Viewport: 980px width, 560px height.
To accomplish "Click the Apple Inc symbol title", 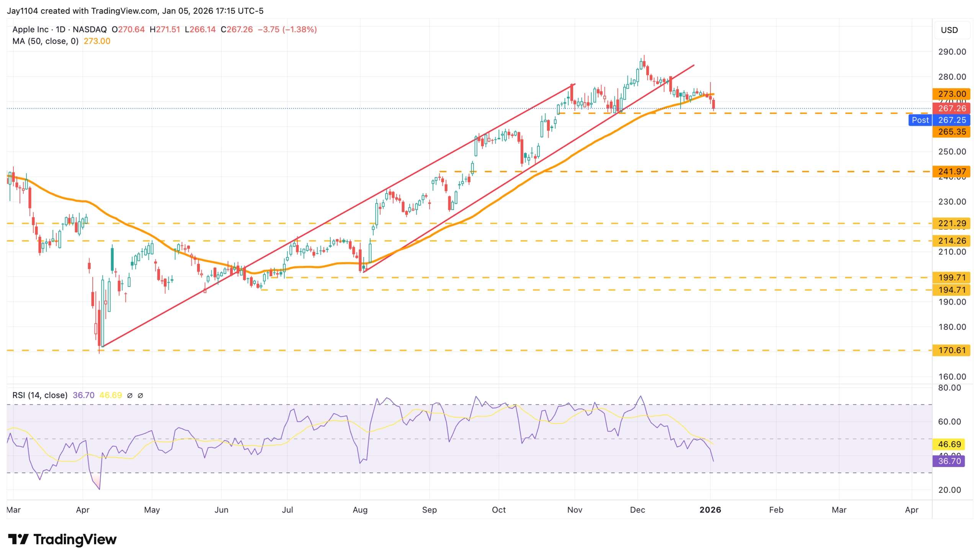I will pyautogui.click(x=30, y=29).
